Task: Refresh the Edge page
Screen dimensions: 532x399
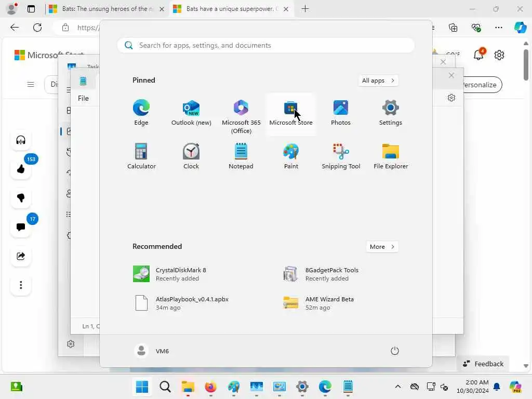Action: point(37,28)
